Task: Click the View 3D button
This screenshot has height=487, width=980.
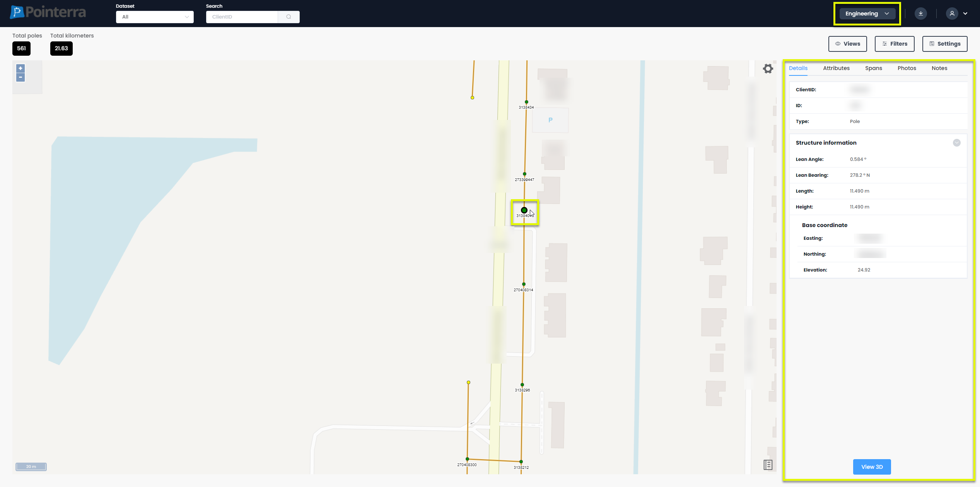Action: (x=872, y=467)
